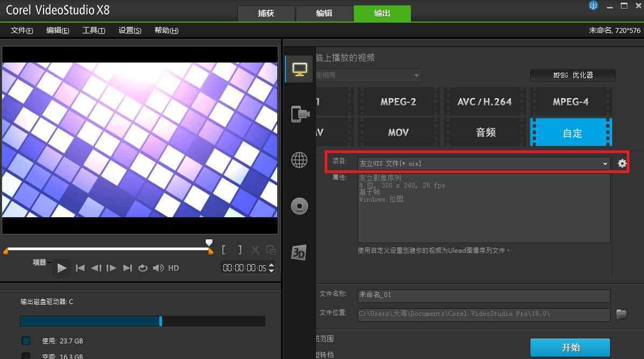644x359 pixels.
Task: Open the 工具(T) menu
Action: pos(94,30)
